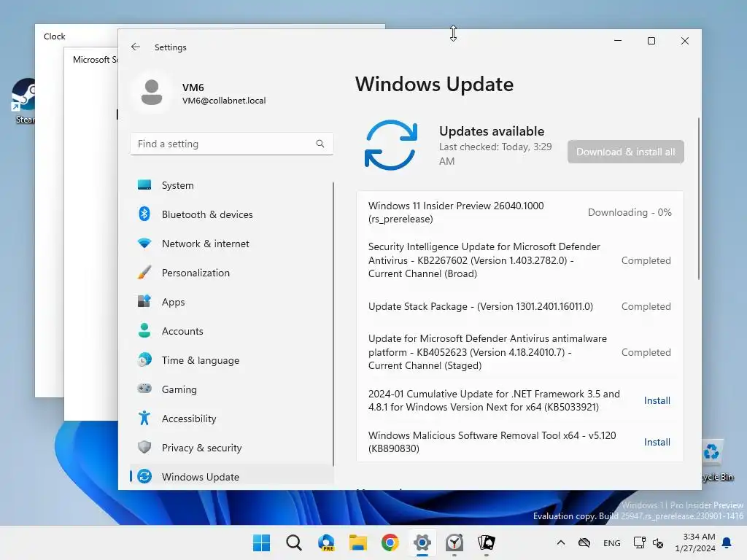Open taskbar Search magnifier
The height and width of the screenshot is (560, 747).
[x=294, y=542]
